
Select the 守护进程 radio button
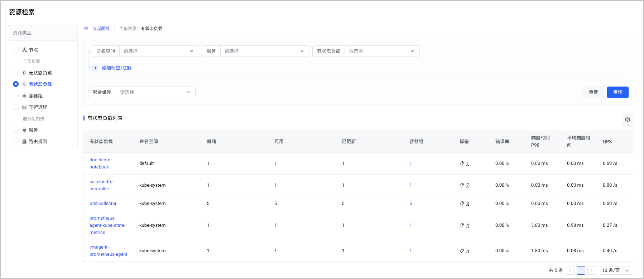tap(16, 107)
